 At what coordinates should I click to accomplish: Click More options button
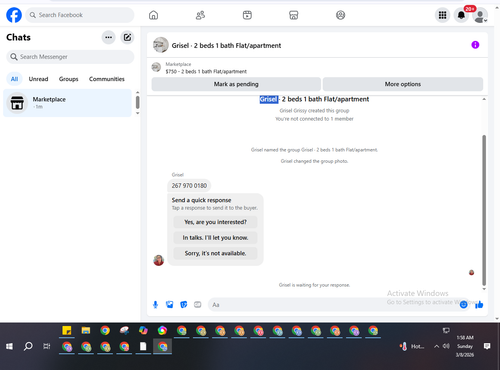(x=403, y=84)
